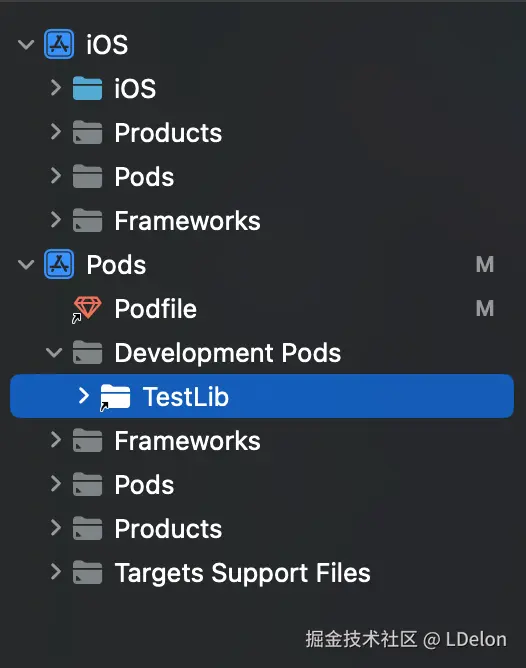Viewport: 526px width, 668px height.
Task: Collapse the Pods project root
Action: (x=26, y=265)
